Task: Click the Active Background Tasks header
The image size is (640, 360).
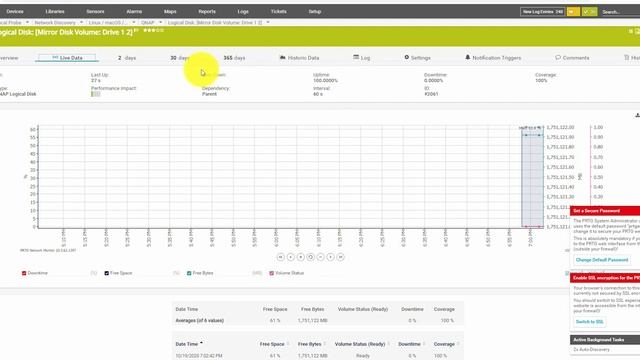Action: pos(605,340)
